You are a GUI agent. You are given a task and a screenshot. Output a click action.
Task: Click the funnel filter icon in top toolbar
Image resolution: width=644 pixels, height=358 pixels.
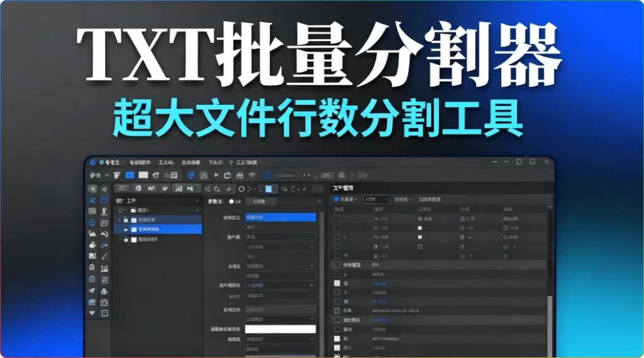click(117, 175)
